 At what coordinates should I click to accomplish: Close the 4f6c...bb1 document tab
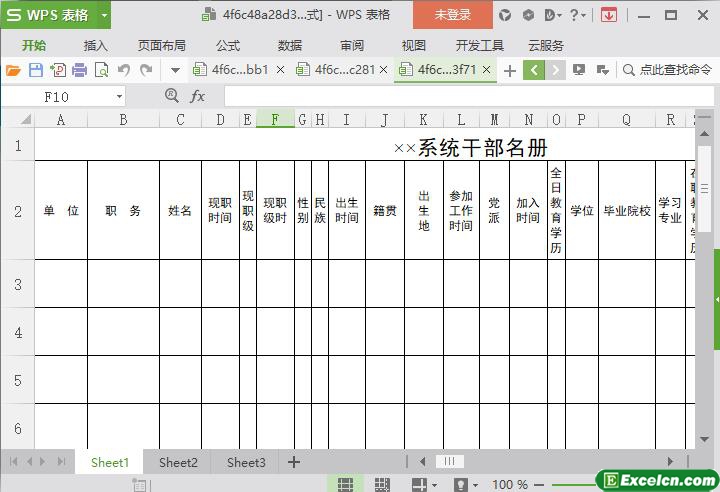(x=280, y=70)
